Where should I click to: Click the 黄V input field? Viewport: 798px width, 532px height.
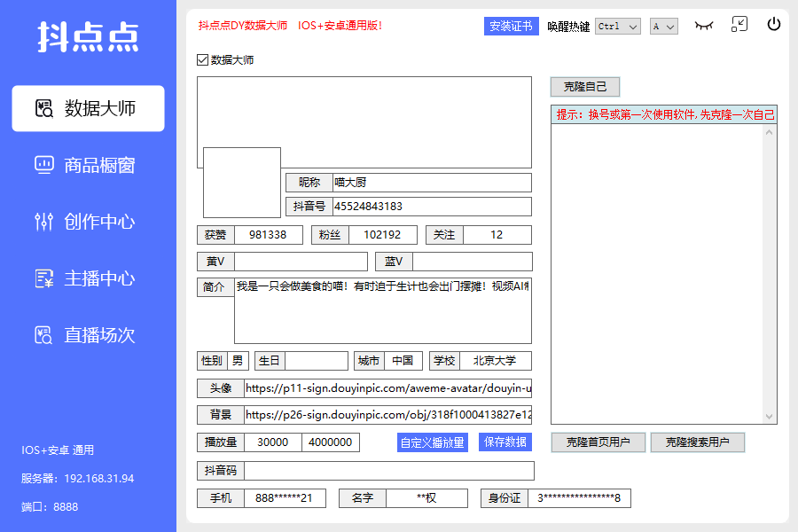[301, 262]
